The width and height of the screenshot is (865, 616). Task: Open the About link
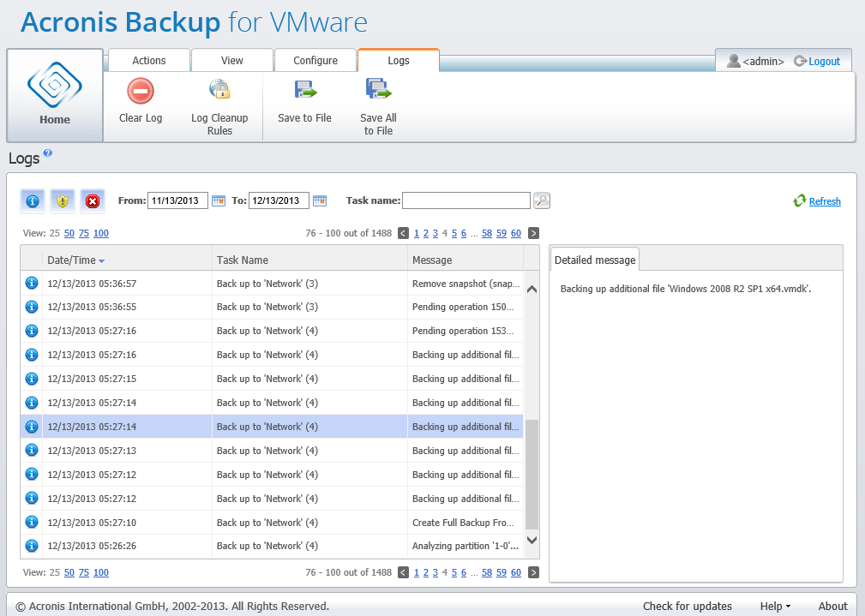[x=833, y=606]
